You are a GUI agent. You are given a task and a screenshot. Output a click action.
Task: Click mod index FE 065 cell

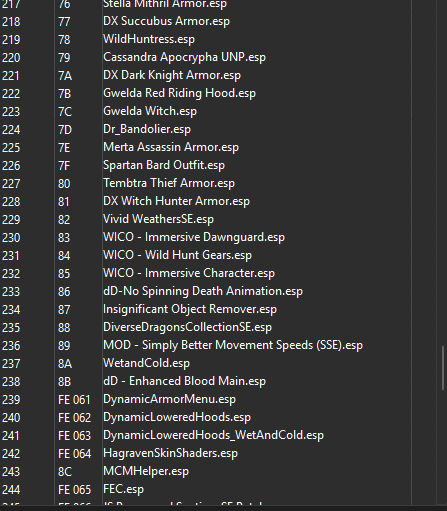tap(74, 489)
